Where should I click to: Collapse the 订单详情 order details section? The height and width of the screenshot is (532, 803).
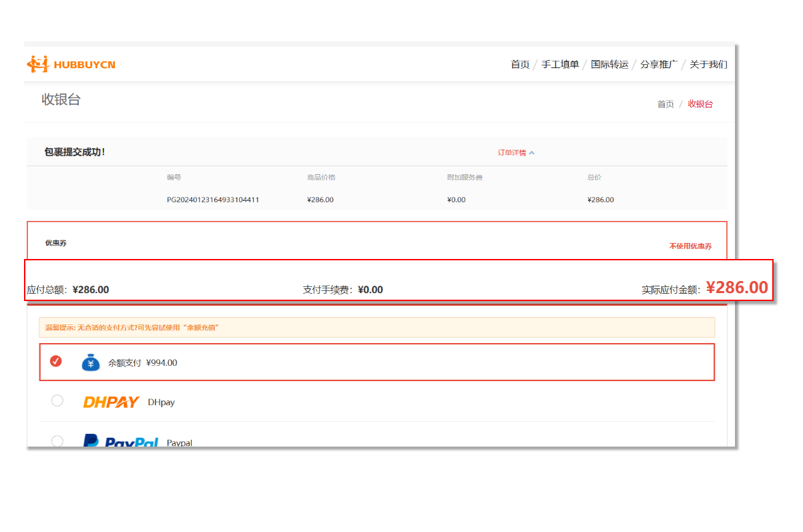(x=512, y=153)
